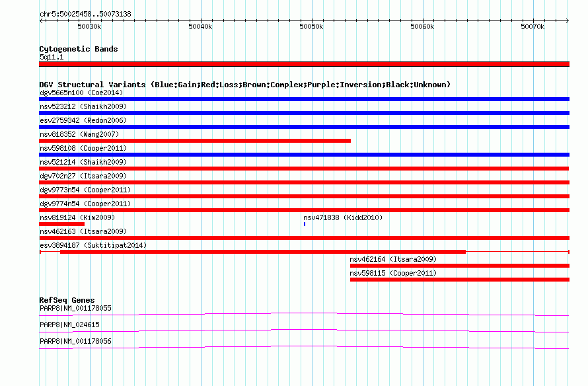Click the short nsv819124 (Kim2009) red bar

(x=62, y=224)
